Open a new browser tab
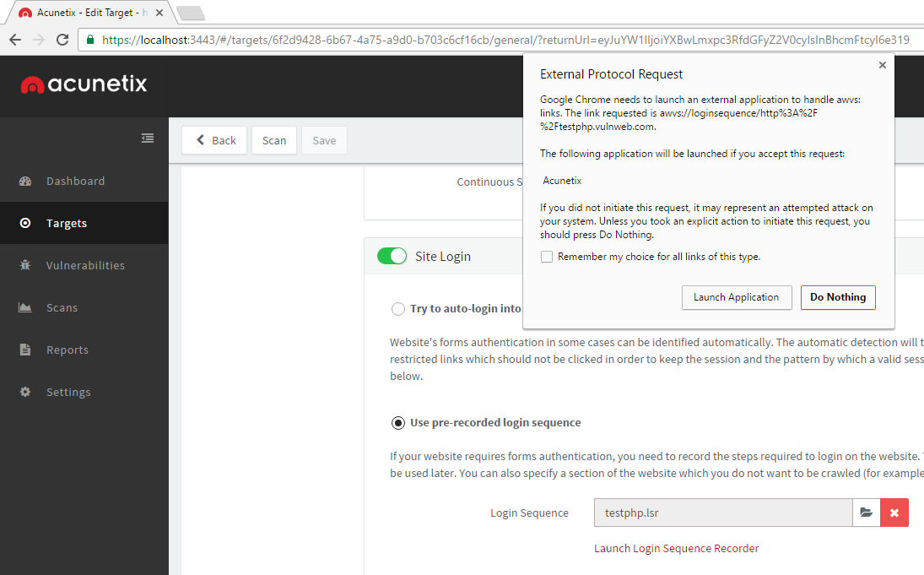Screen dimensions: 924x575 pos(190,13)
